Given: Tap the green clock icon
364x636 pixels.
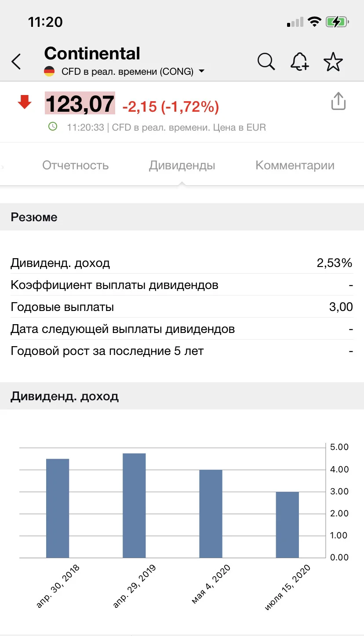Looking at the screenshot, I should [x=53, y=127].
